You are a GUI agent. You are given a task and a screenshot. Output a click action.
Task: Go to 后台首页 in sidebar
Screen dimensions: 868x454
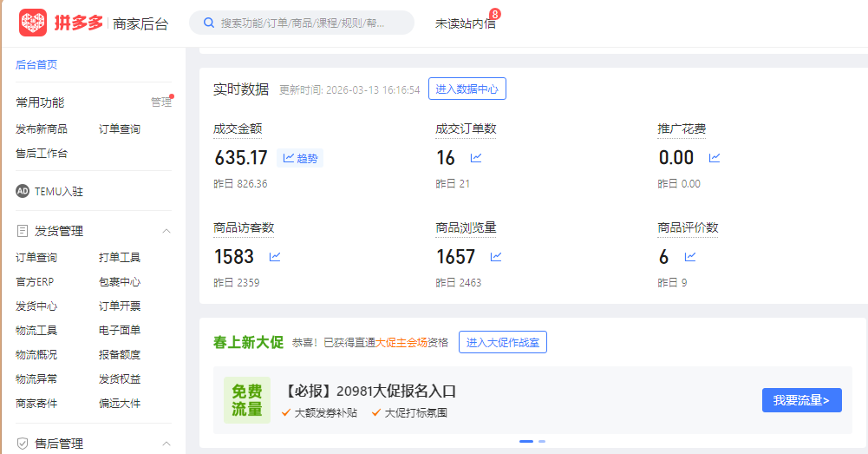tap(36, 65)
